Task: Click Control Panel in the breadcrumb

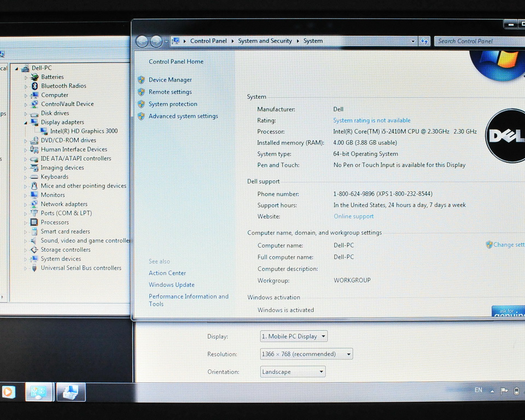Action: click(208, 41)
